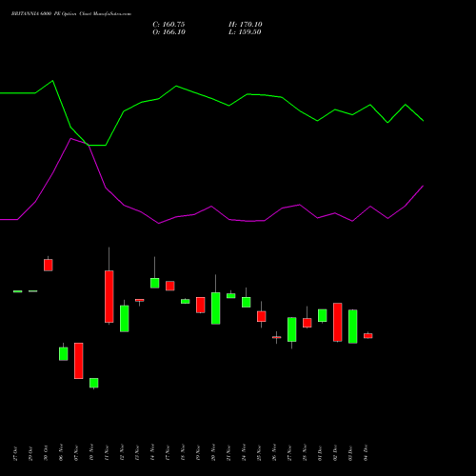Select the red candle above 17 Nov
Viewport: 476px width, 476px height.
pyautogui.click(x=170, y=286)
